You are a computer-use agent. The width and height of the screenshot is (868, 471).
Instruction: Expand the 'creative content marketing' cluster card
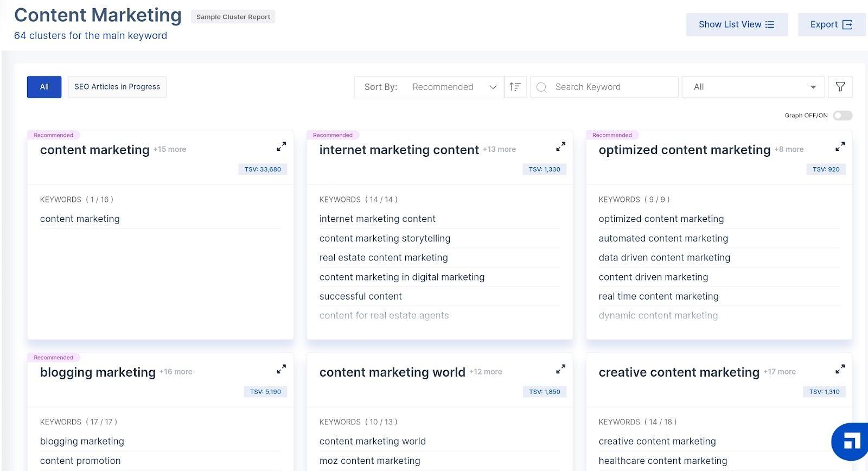840,369
